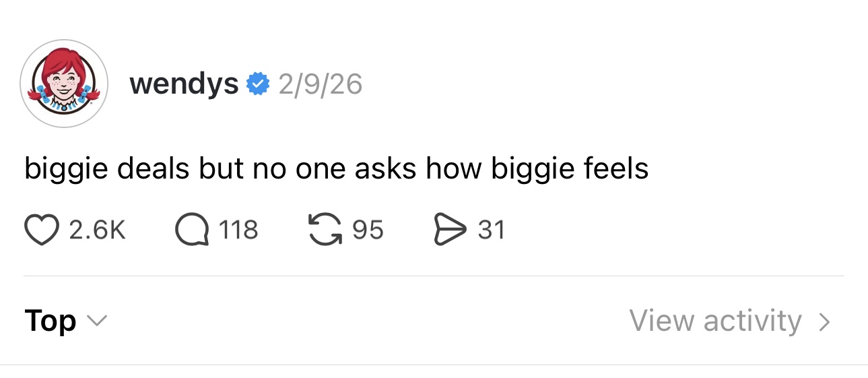Open replies via the speech bubble icon
Screen dimensions: 868x378
[191, 230]
